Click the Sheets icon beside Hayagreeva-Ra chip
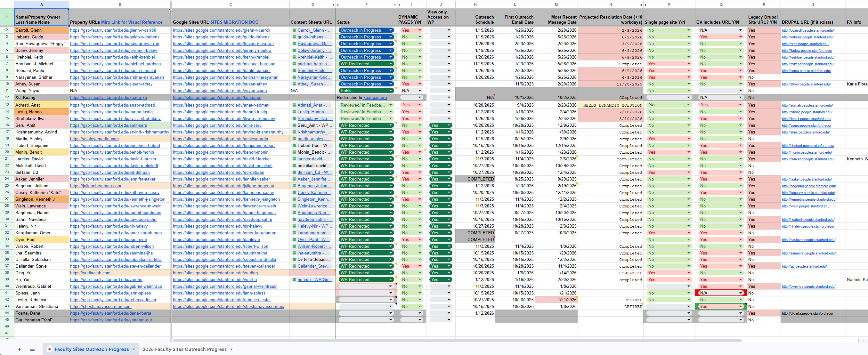 (x=294, y=44)
